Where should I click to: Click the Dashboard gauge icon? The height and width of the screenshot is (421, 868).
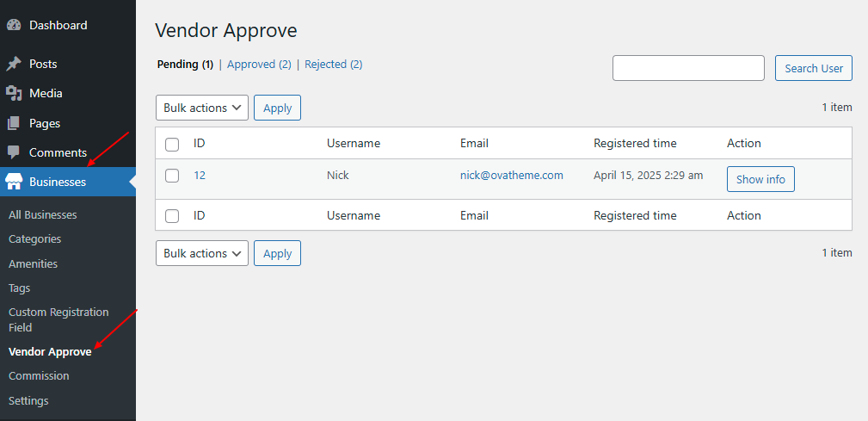click(14, 26)
